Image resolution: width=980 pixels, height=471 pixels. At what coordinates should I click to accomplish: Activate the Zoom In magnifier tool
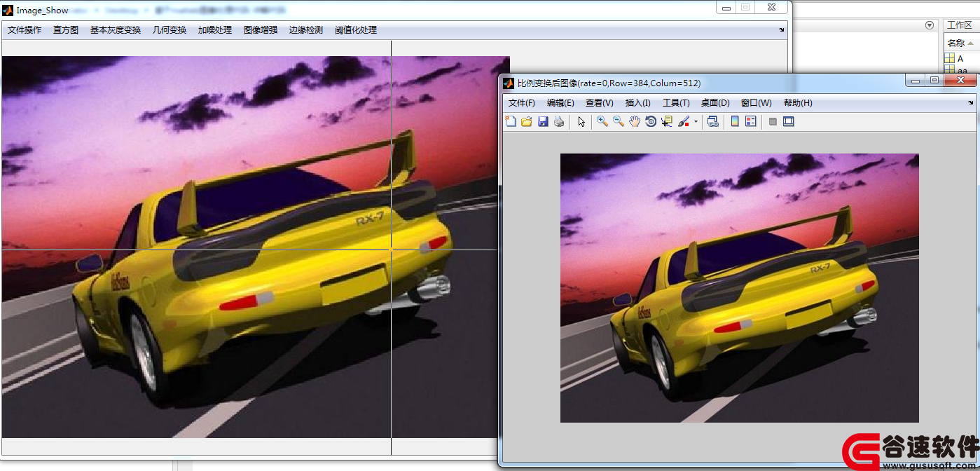click(602, 121)
